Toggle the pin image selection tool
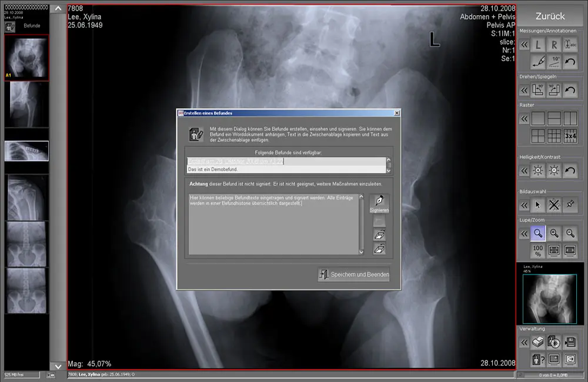 (570, 205)
